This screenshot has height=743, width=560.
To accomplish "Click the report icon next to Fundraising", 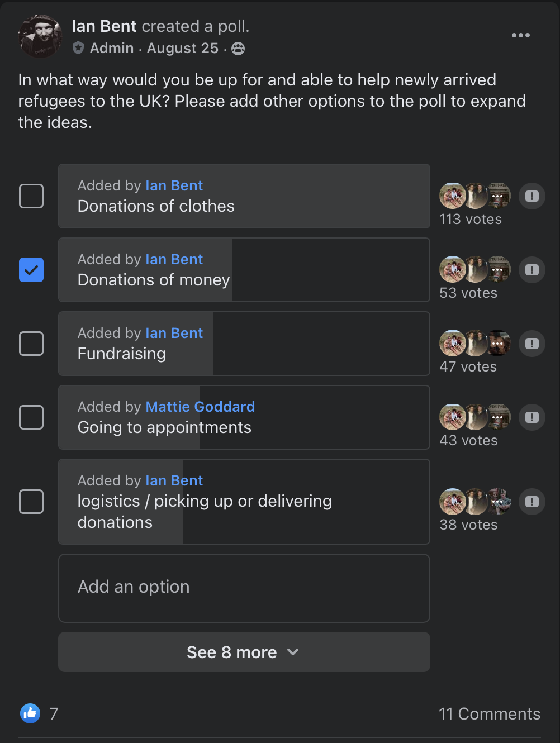I will 532,344.
